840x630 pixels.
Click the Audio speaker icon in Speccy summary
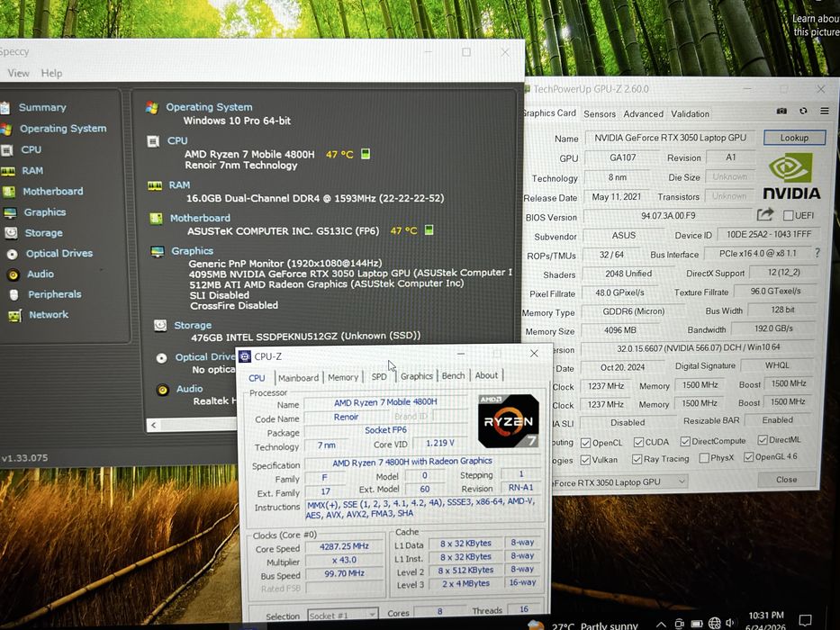[162, 390]
